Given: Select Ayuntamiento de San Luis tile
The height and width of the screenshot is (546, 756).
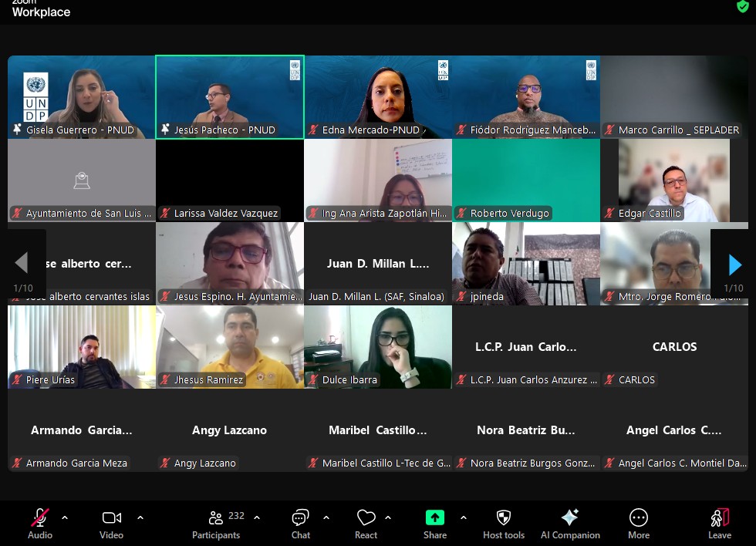Looking at the screenshot, I should click(x=82, y=180).
